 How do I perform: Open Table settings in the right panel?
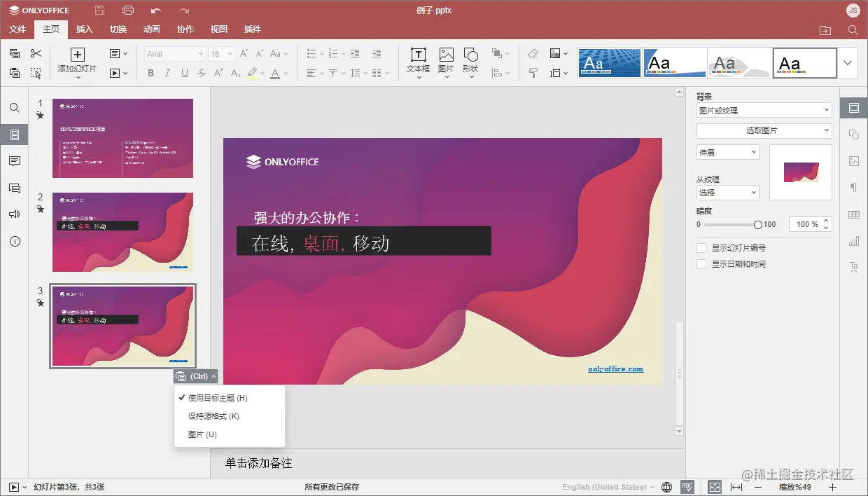pos(853,214)
